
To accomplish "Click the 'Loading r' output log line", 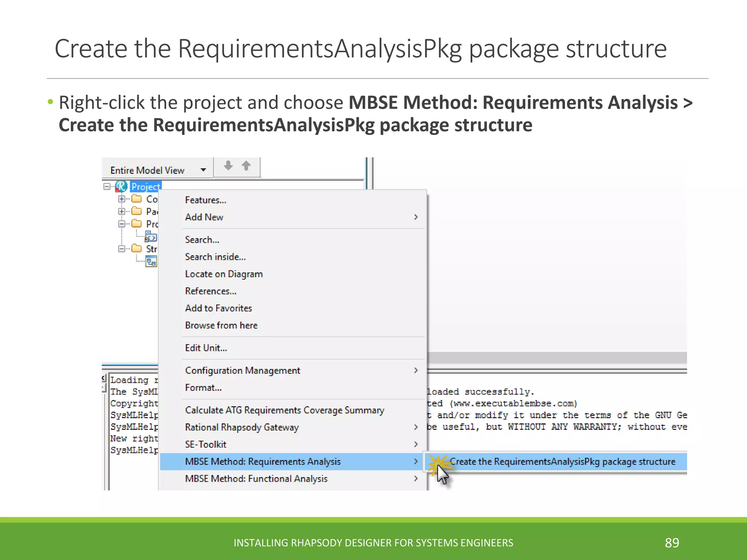I will pyautogui.click(x=134, y=380).
